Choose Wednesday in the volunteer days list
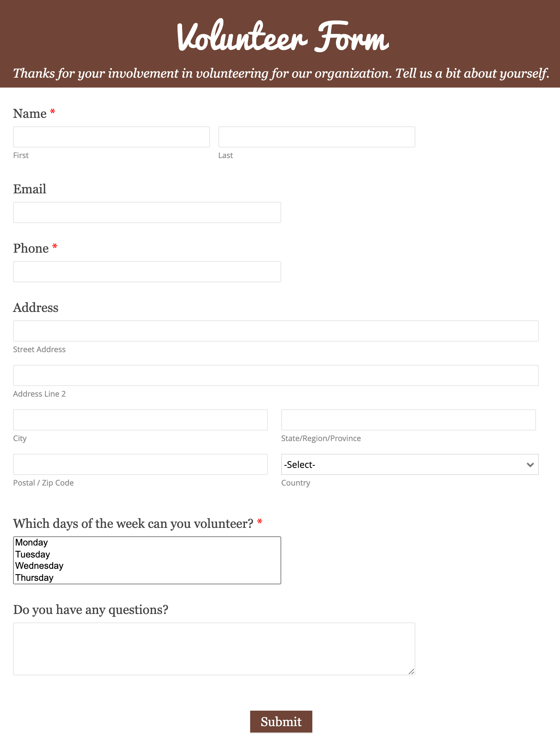This screenshot has width=560, height=747. (x=40, y=566)
